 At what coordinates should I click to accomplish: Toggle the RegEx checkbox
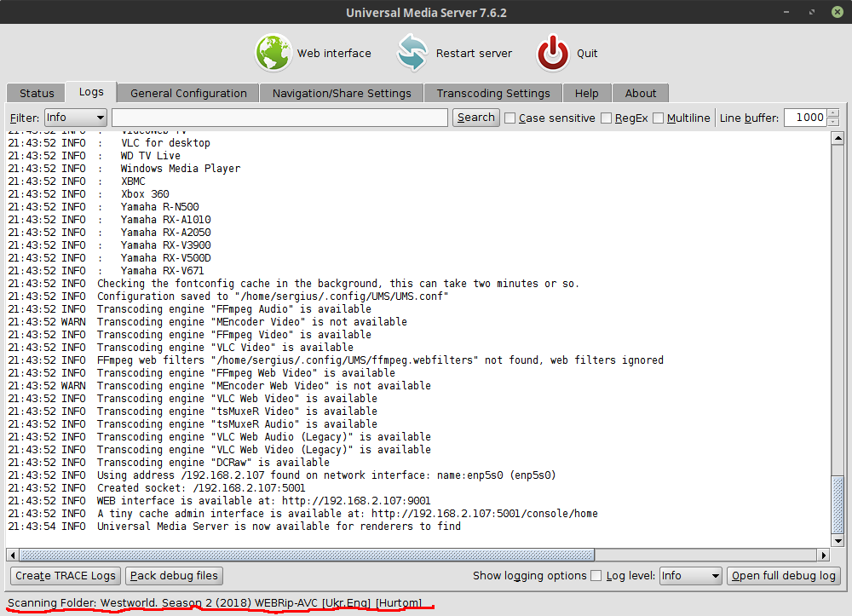(x=606, y=118)
